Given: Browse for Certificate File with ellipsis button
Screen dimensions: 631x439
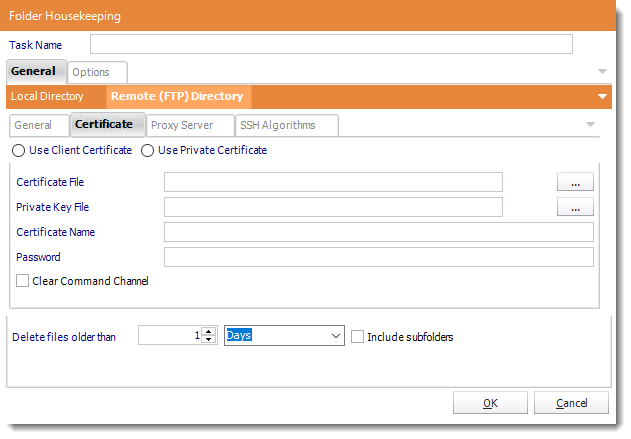Looking at the screenshot, I should click(x=575, y=182).
